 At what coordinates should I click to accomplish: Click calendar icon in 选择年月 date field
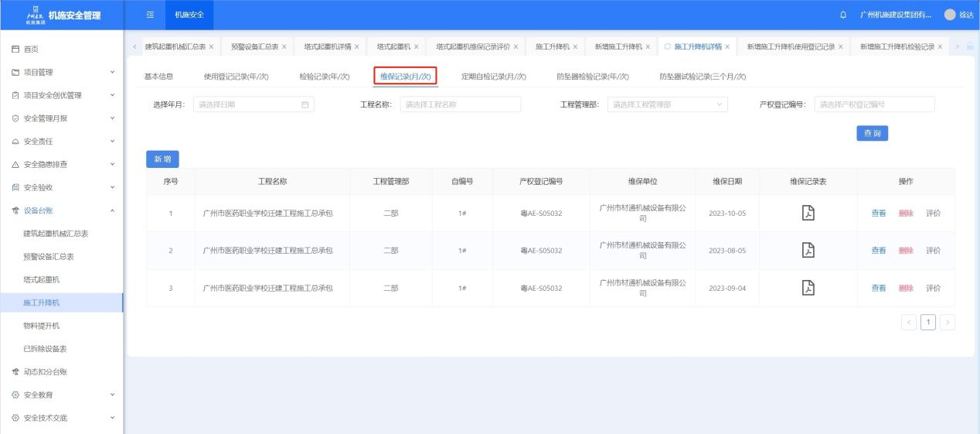point(304,104)
